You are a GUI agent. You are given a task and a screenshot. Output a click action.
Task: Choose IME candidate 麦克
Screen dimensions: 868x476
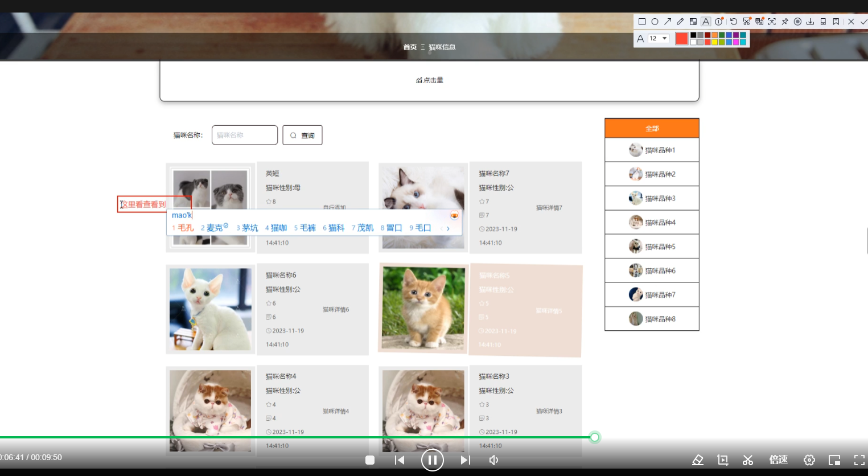[215, 228]
